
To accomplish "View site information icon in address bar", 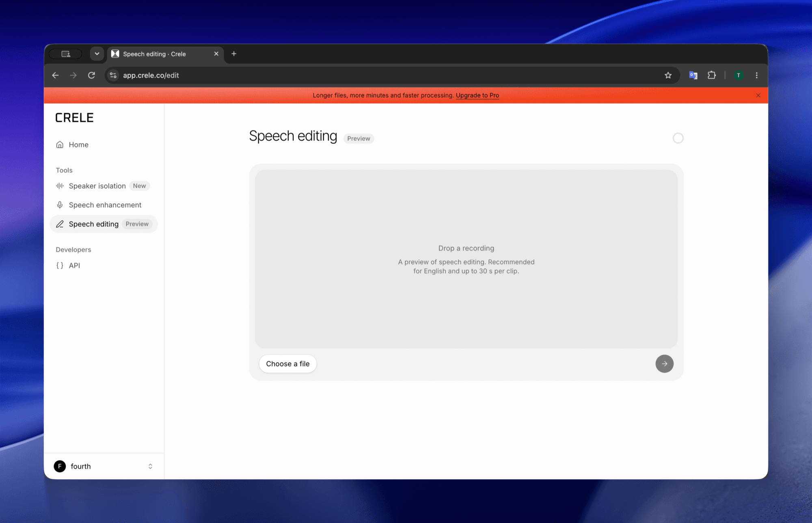I will point(113,75).
